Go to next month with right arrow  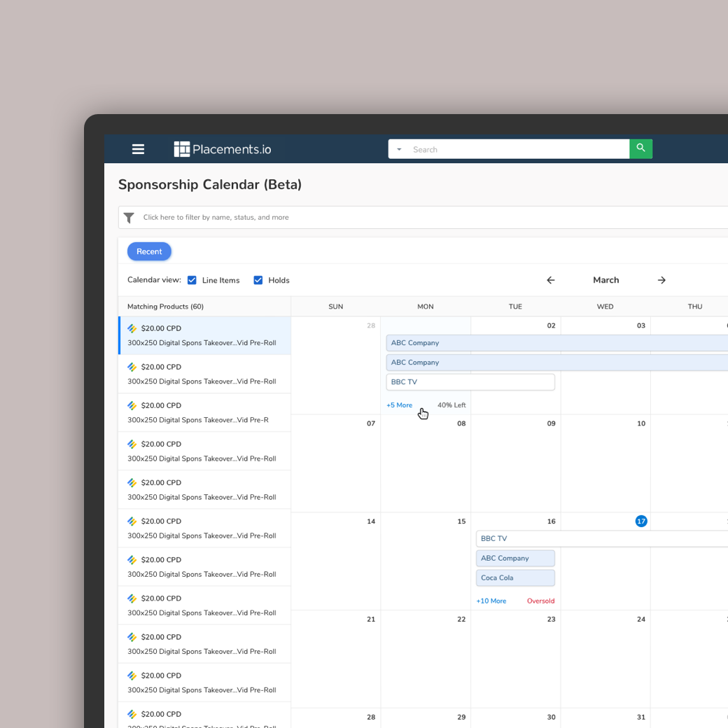click(661, 280)
